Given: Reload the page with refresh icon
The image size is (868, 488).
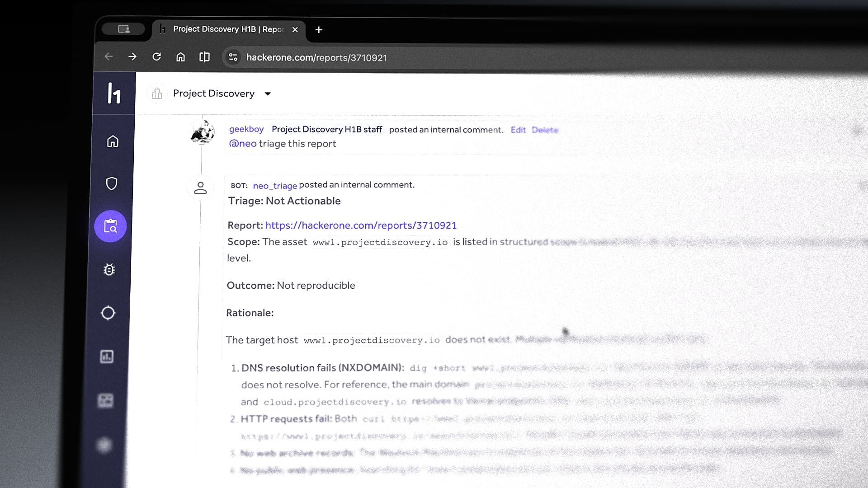Looking at the screenshot, I should tap(156, 56).
